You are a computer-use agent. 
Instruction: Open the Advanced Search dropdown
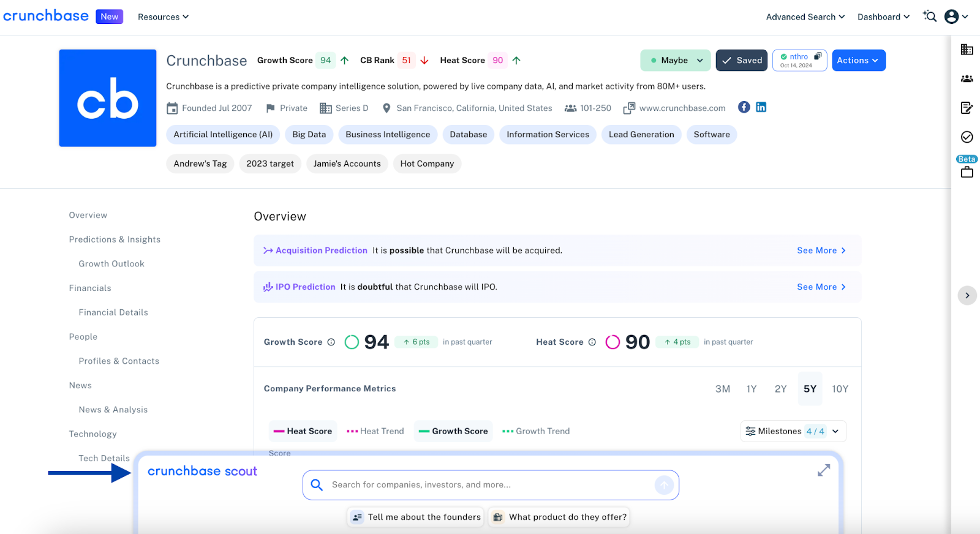coord(805,17)
